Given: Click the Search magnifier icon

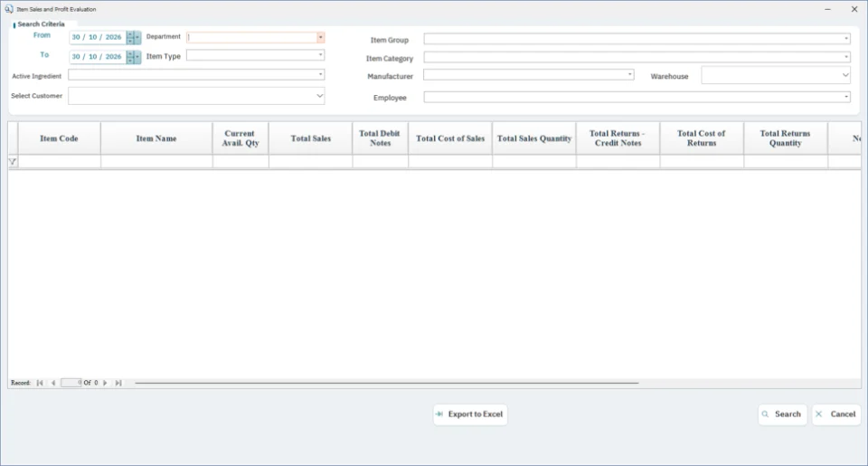Looking at the screenshot, I should click(x=766, y=414).
